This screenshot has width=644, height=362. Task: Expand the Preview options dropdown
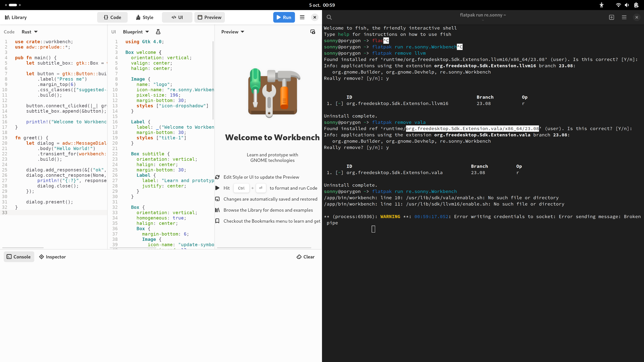click(x=232, y=32)
